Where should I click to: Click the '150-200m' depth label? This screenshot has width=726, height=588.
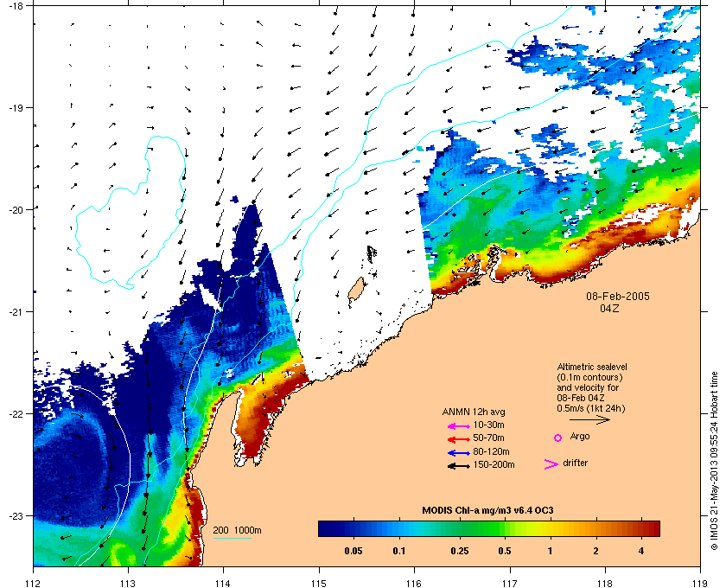pyautogui.click(x=494, y=464)
